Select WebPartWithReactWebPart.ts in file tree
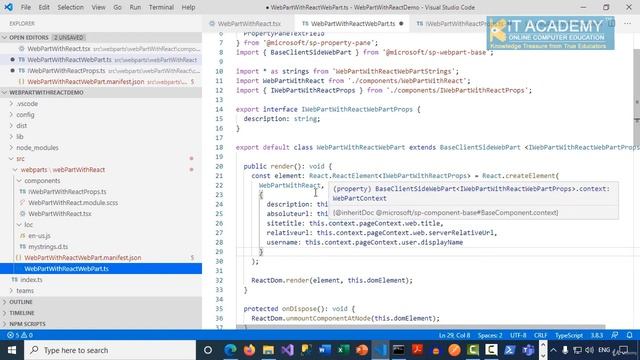 pyautogui.click(x=67, y=269)
